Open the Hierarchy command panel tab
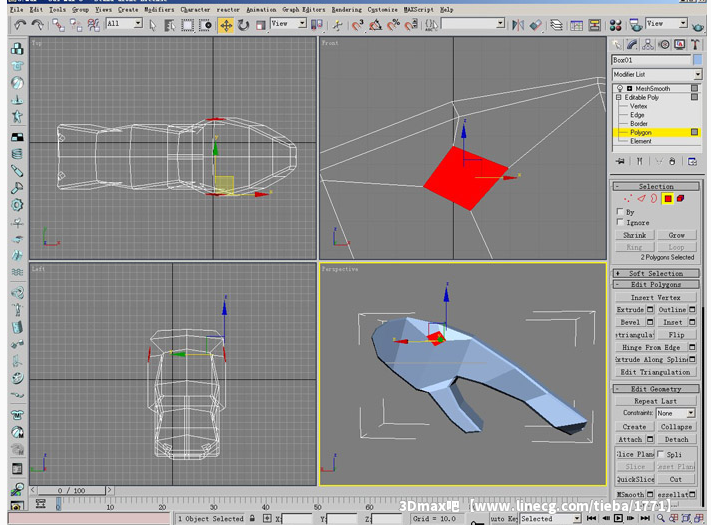 coord(649,44)
